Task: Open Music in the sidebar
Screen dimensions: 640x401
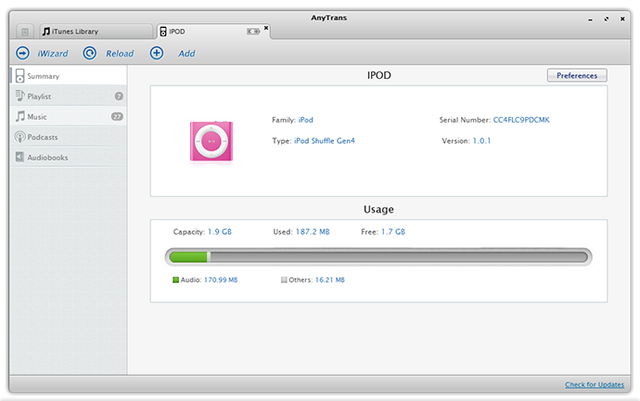Action: [x=68, y=117]
